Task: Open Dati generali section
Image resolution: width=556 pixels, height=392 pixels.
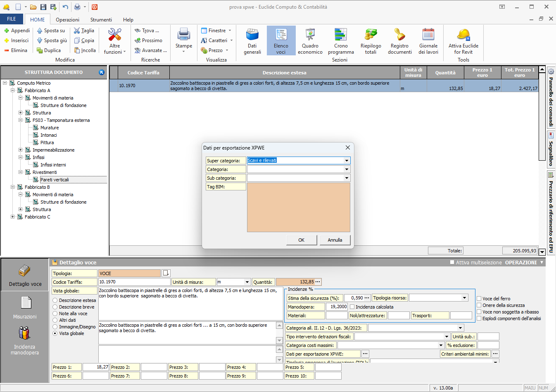Action: click(x=252, y=41)
